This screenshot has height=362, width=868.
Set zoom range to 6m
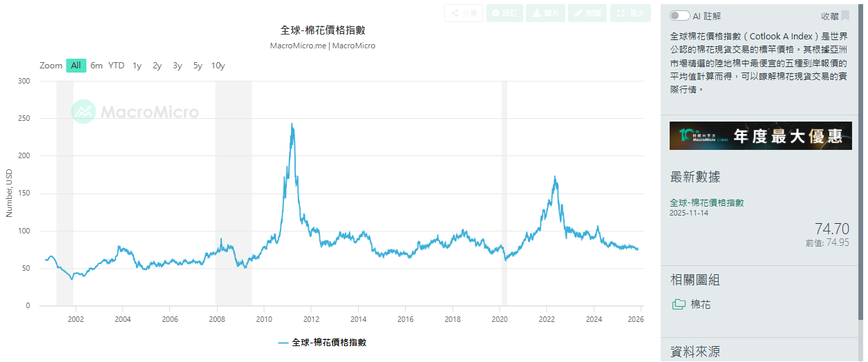97,66
